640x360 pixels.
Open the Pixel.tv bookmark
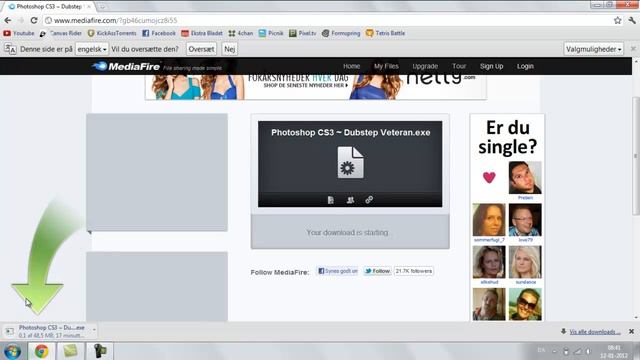(302, 33)
